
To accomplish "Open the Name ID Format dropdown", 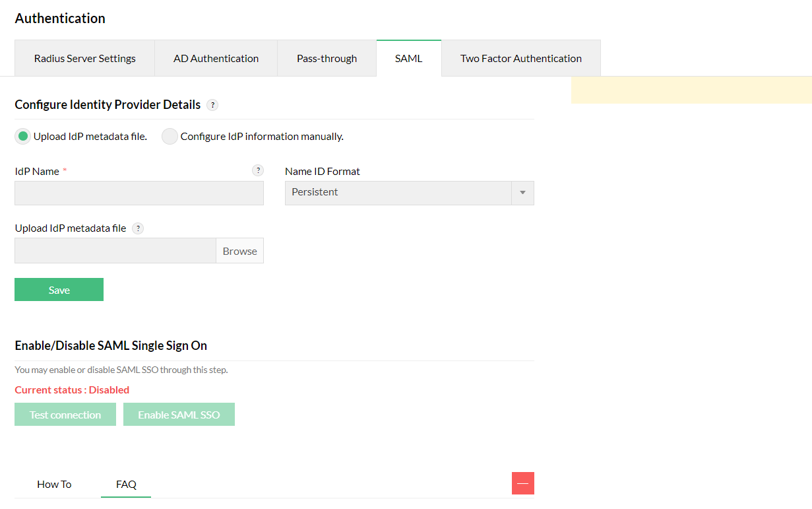I will (x=398, y=193).
